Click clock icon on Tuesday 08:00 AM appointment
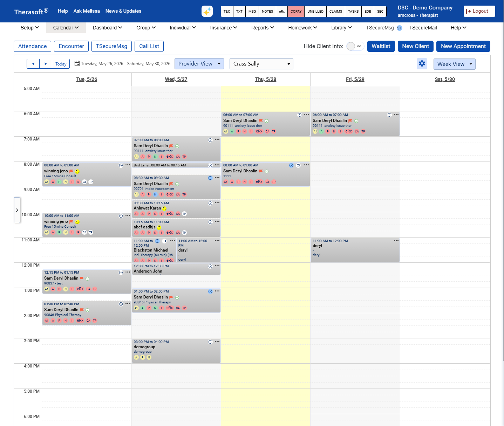The height and width of the screenshot is (426, 504). pyautogui.click(x=121, y=165)
